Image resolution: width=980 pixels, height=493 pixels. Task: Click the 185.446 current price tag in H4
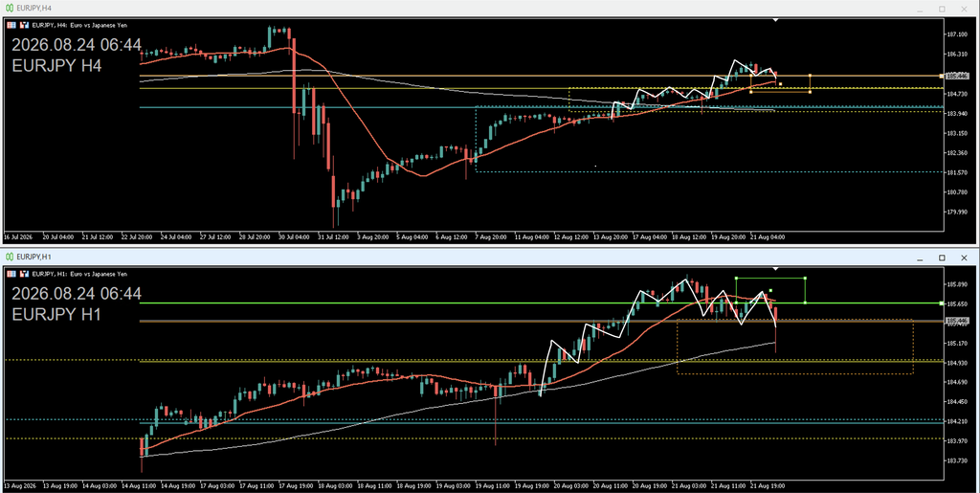[957, 76]
